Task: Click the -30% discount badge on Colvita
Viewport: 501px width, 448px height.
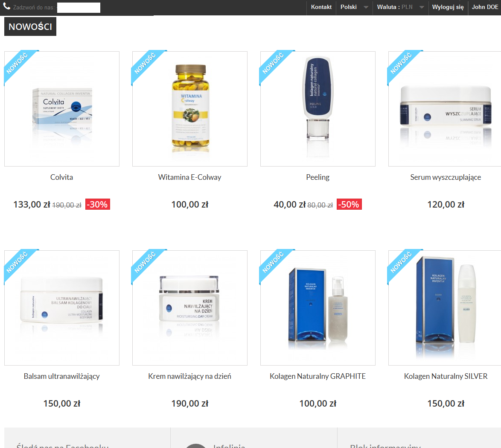Action: [x=98, y=204]
